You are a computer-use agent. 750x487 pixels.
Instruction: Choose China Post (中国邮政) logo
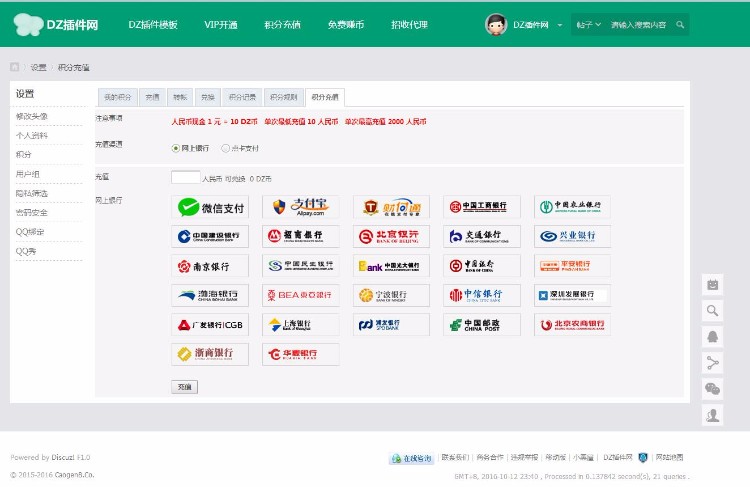[482, 325]
